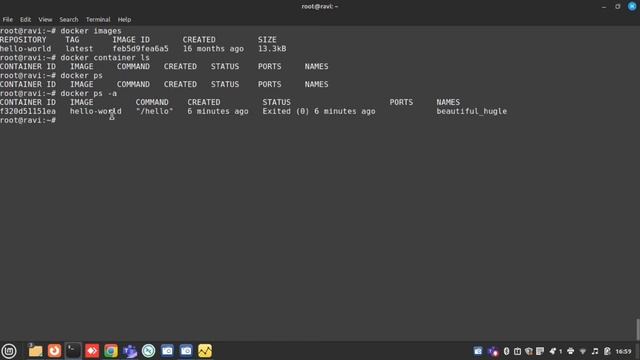This screenshot has width=640, height=360.
Task: Open the sound music note tray icon
Action: click(x=595, y=351)
